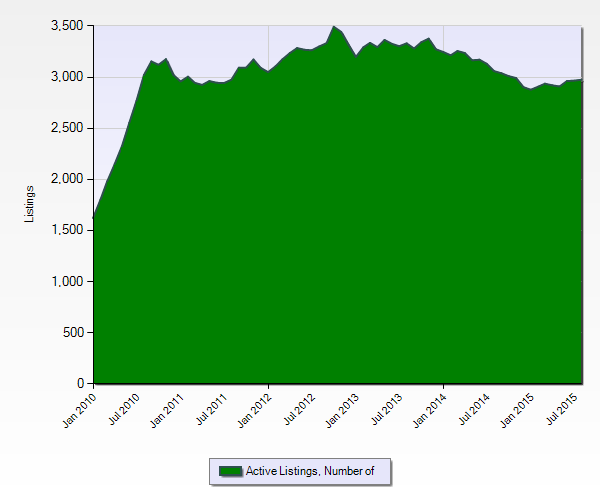This screenshot has height=500, width=600.
Task: Click the green Active Listings legend swatch
Action: pos(230,471)
